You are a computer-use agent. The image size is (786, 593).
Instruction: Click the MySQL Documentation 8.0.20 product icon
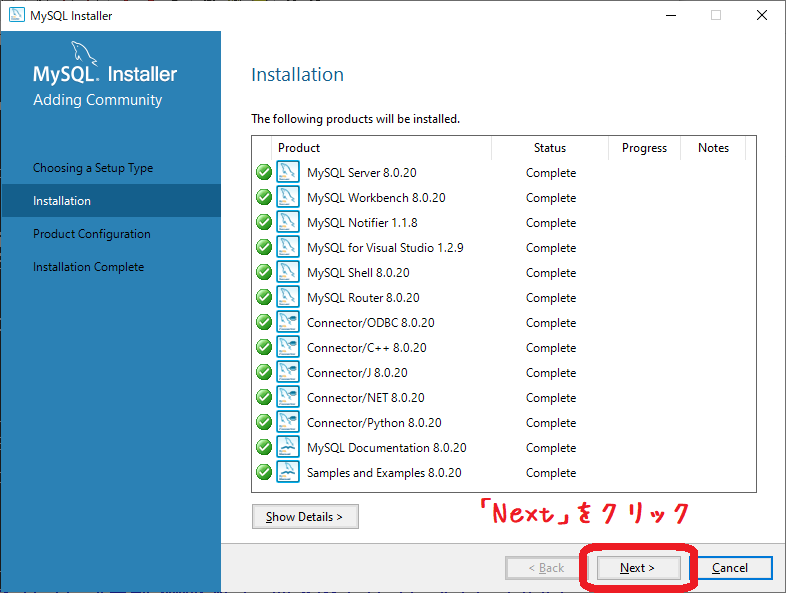[288, 447]
